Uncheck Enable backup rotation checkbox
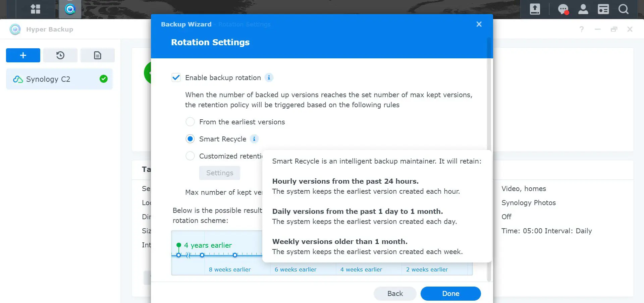 click(176, 78)
